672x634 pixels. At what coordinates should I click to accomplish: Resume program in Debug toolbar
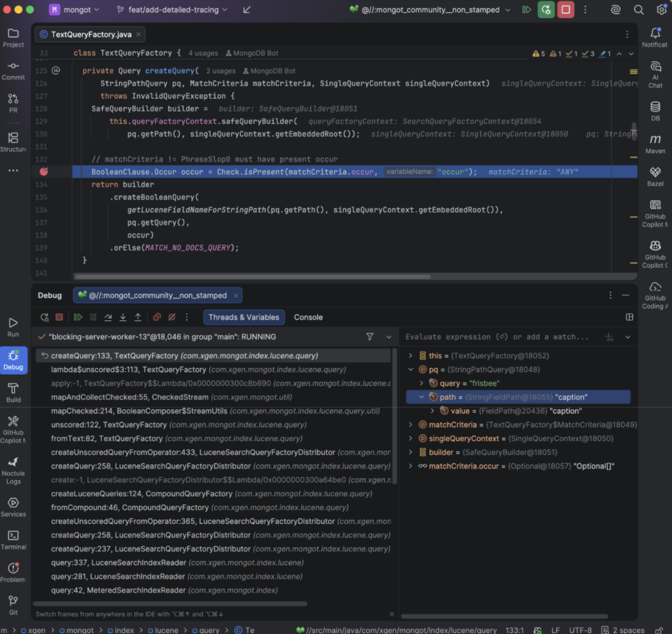click(78, 317)
